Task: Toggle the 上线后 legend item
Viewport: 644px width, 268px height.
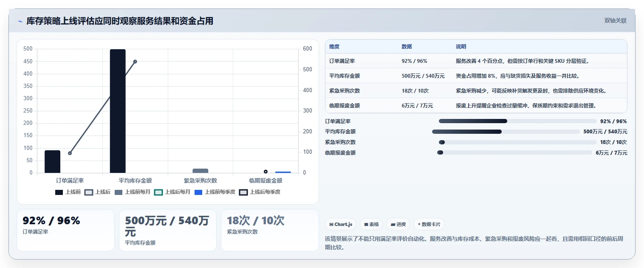Action: 98,192
